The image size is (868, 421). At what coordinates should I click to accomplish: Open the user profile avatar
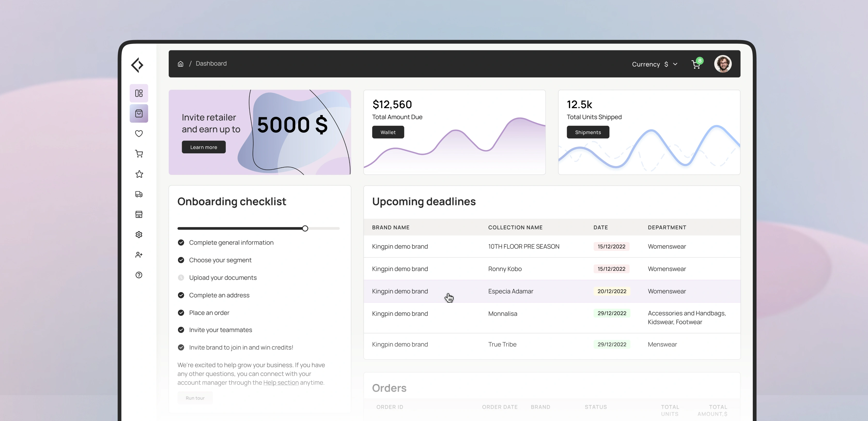tap(723, 64)
